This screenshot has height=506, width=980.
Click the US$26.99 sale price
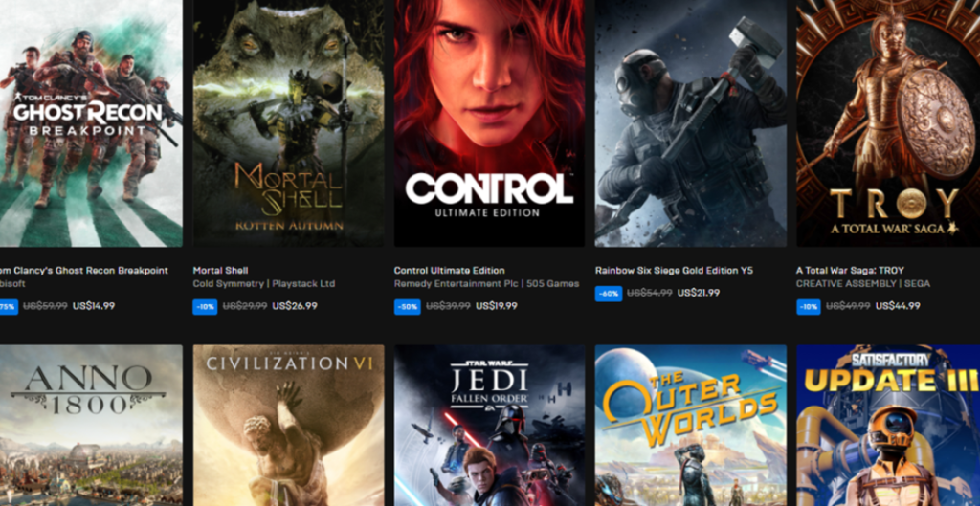(x=295, y=306)
